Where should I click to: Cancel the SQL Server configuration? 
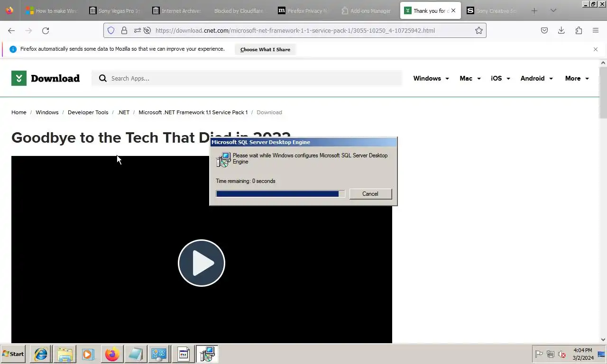pos(370,194)
